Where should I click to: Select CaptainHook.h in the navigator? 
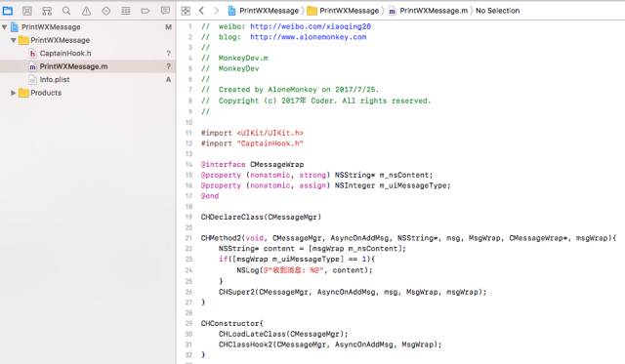[x=88, y=54]
